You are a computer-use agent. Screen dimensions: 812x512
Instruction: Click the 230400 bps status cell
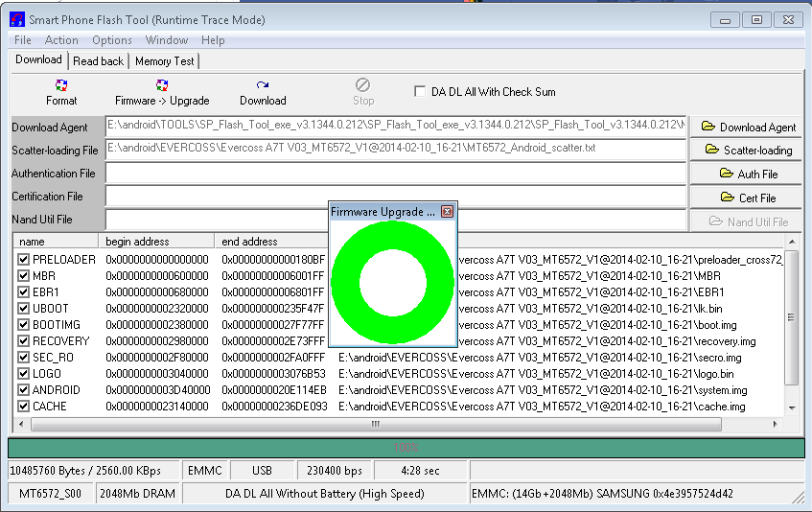[334, 471]
